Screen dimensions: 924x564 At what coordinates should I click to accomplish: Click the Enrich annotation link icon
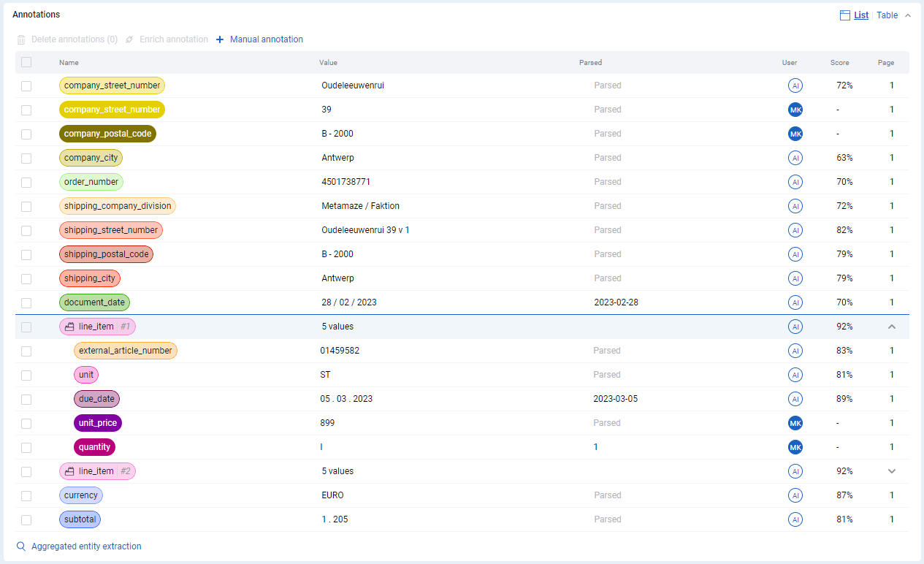[129, 39]
